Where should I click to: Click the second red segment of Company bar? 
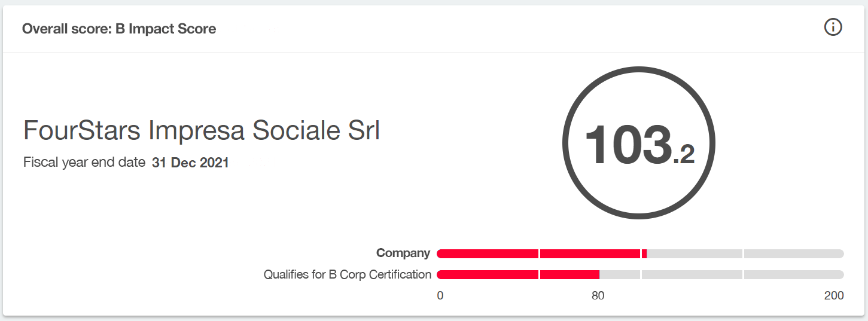590,253
